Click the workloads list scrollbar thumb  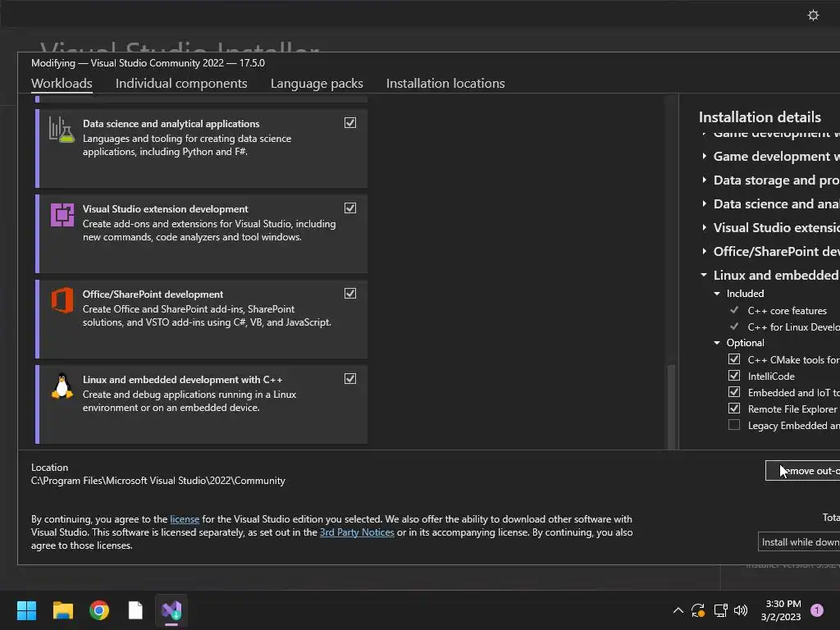(x=671, y=406)
